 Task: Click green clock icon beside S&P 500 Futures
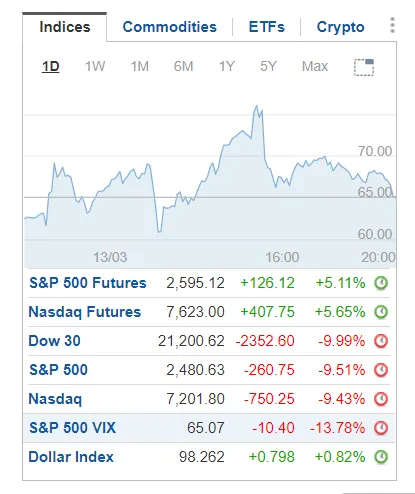tap(381, 283)
